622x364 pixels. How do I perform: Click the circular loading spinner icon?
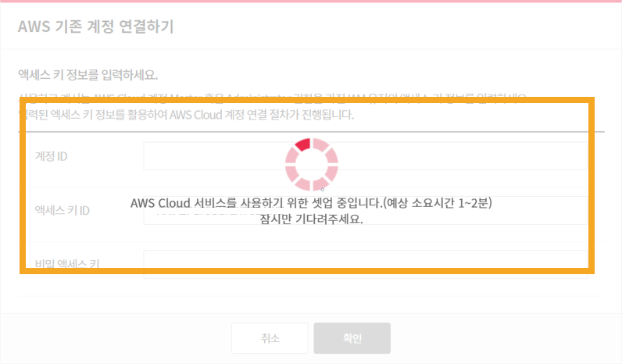312,164
